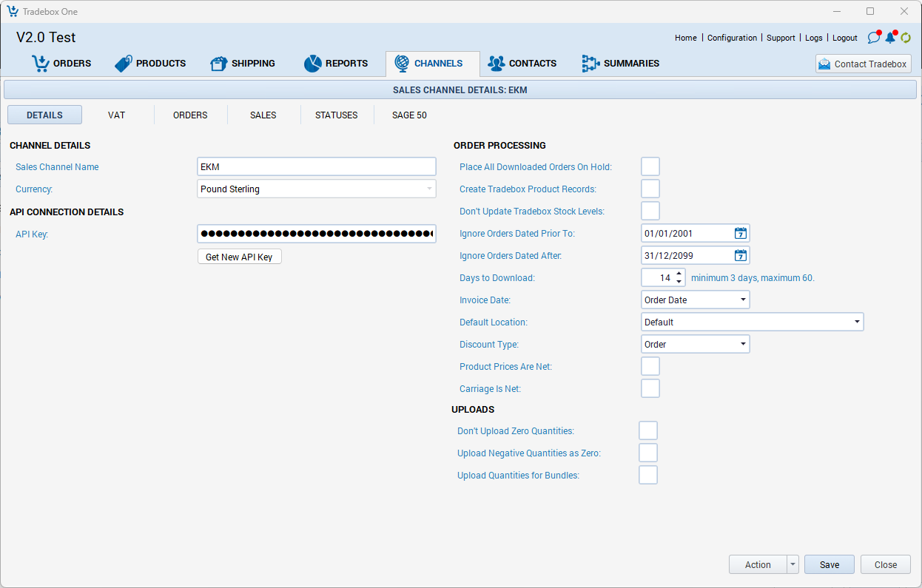The width and height of the screenshot is (922, 588).
Task: Open the notifications bell icon
Action: [x=890, y=38]
